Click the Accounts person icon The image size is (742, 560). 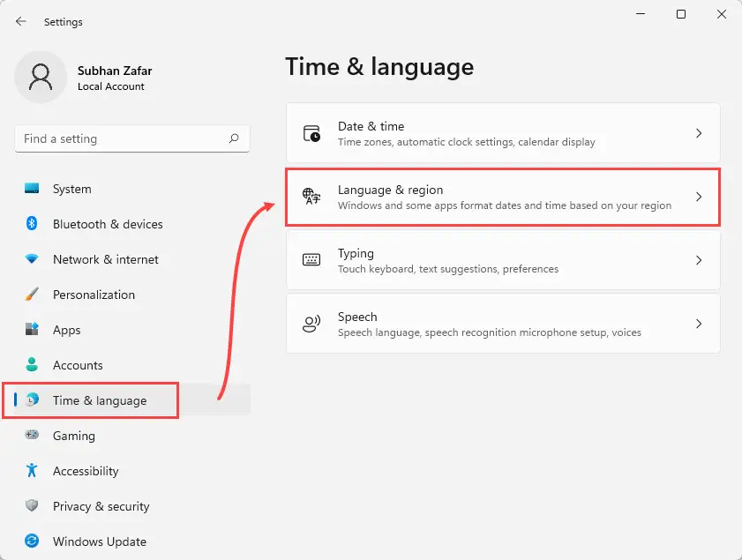point(32,365)
